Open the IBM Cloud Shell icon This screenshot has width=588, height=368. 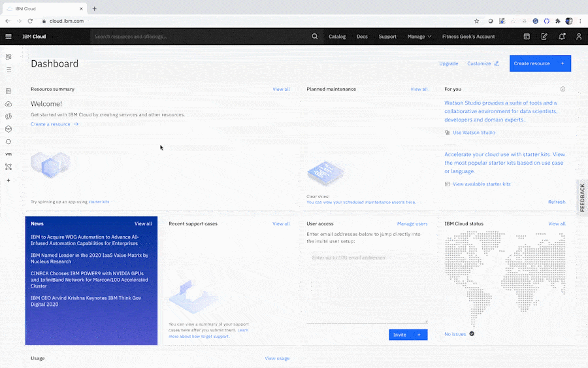tap(527, 37)
